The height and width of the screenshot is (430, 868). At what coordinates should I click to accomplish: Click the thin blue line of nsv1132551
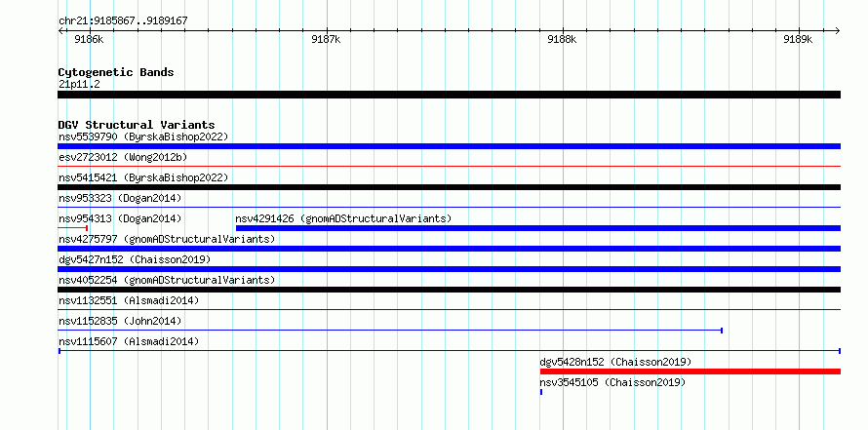449,310
